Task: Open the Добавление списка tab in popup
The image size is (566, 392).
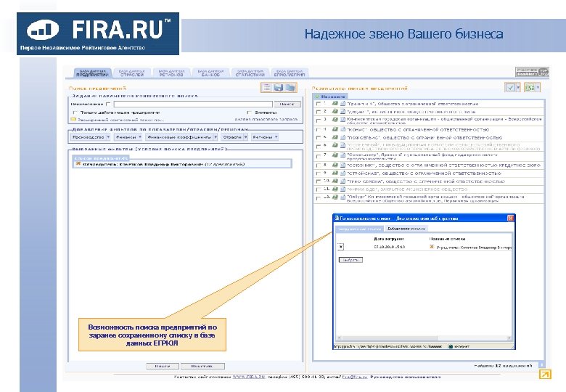Action: (x=406, y=229)
